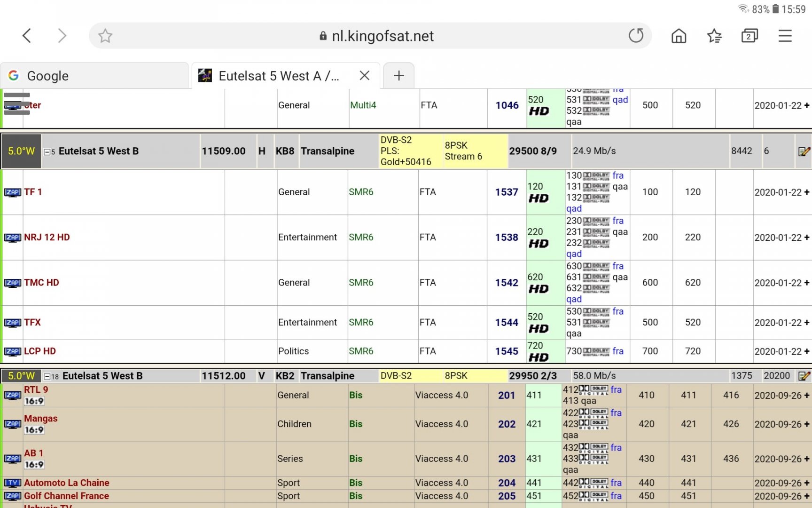Click the ZAP icon next to TF 1
This screenshot has height=508, width=812.
click(x=13, y=192)
